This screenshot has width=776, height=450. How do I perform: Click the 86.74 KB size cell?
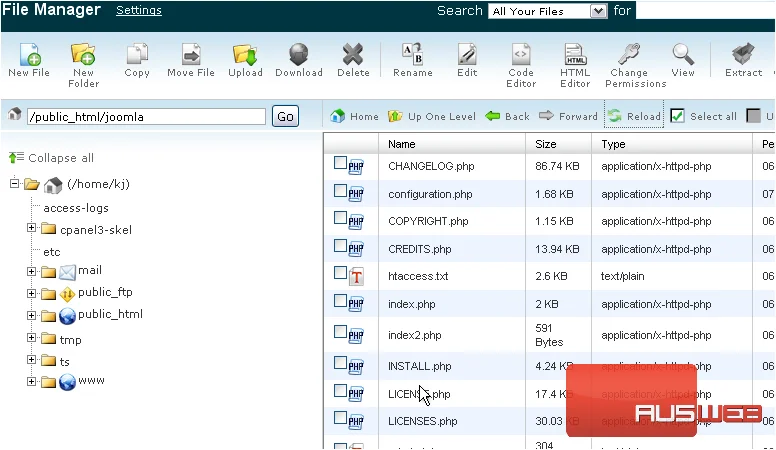click(557, 166)
